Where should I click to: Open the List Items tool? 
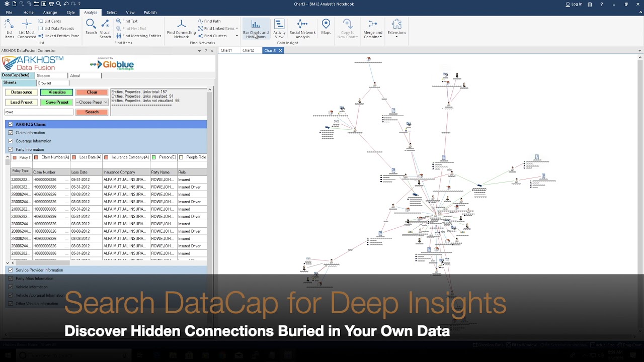coord(10,29)
